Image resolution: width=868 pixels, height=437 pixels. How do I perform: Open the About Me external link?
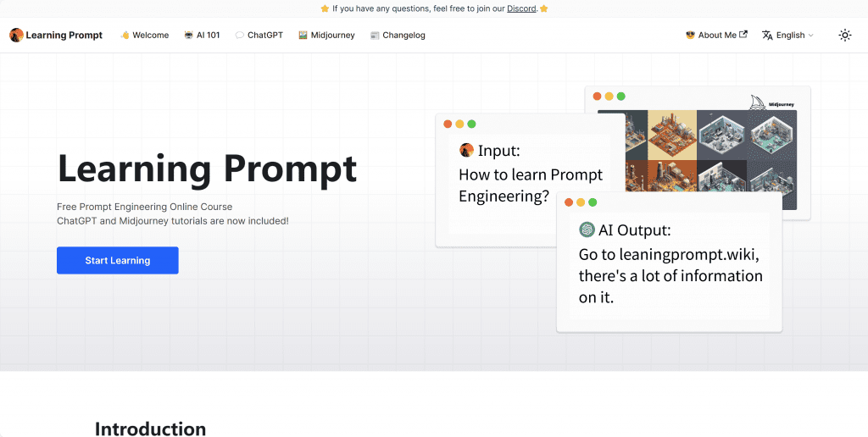[x=716, y=35]
